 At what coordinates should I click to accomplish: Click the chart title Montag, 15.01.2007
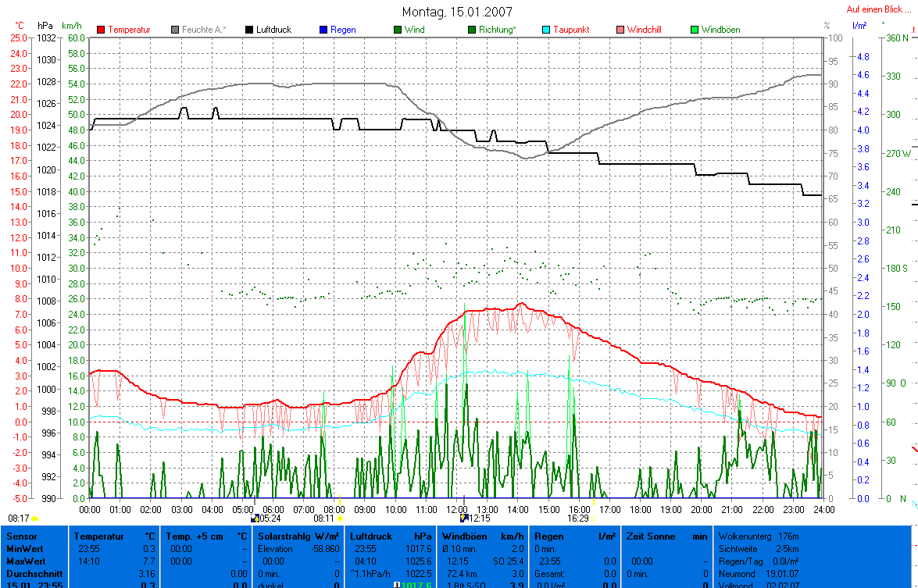point(458,12)
